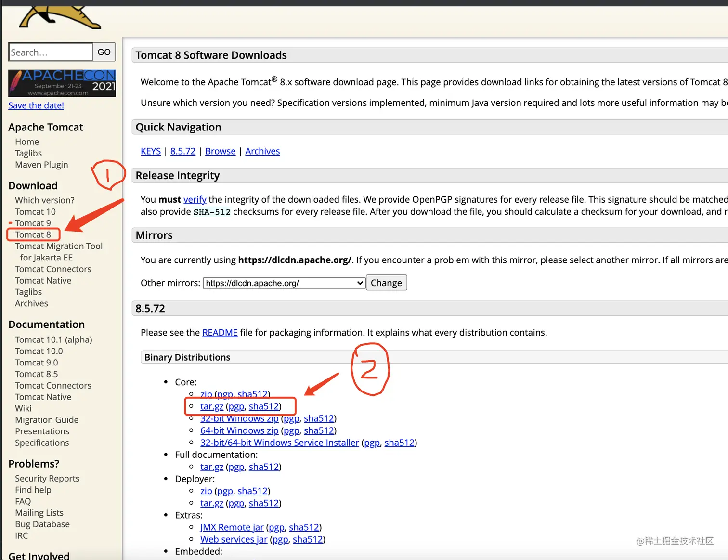Open pgp for Full documentation tar.gz
This screenshot has height=560, width=728.
[236, 467]
